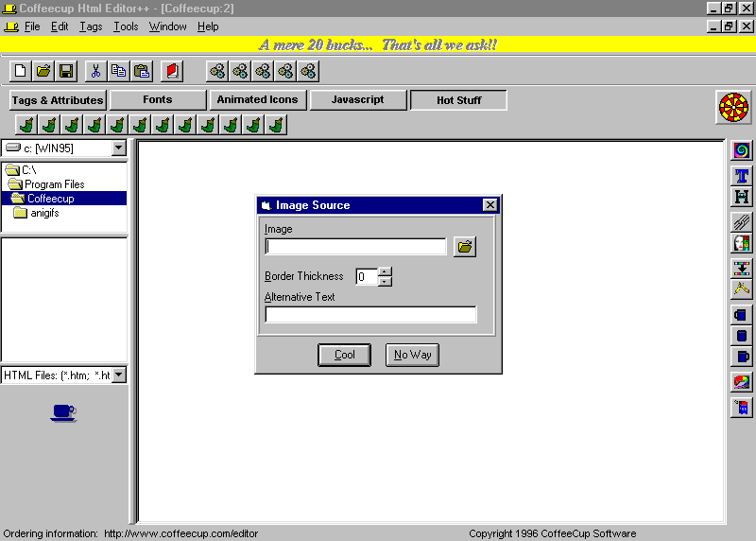Click the yellow '20 bucks' banner
This screenshot has height=541, width=756.
click(378, 44)
